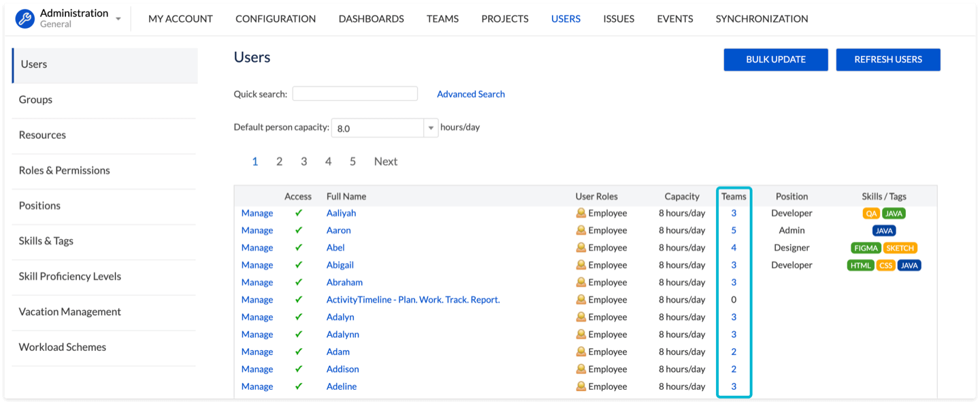The width and height of the screenshot is (980, 404).
Task: Switch to the Dashboards tab
Action: pyautogui.click(x=371, y=19)
